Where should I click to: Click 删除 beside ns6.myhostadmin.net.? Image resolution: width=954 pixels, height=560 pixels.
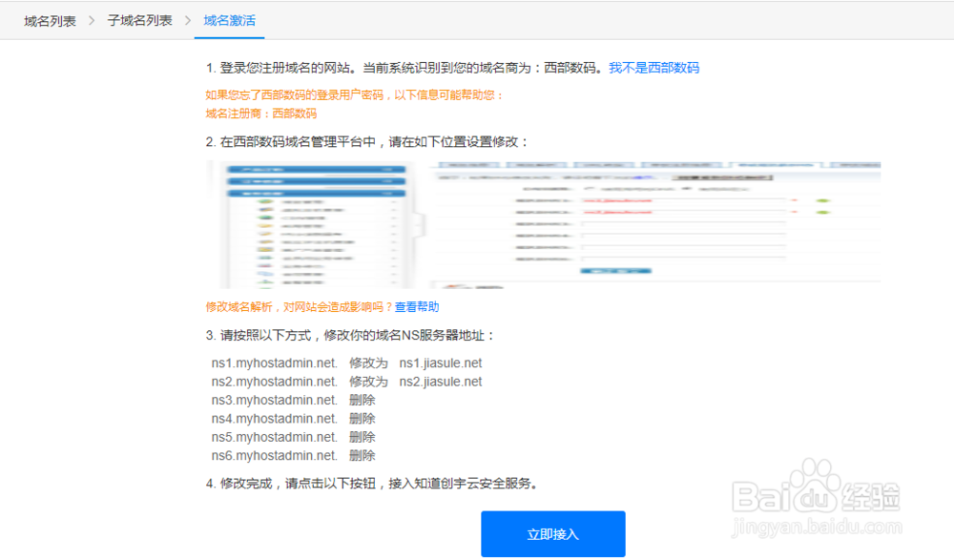click(362, 455)
